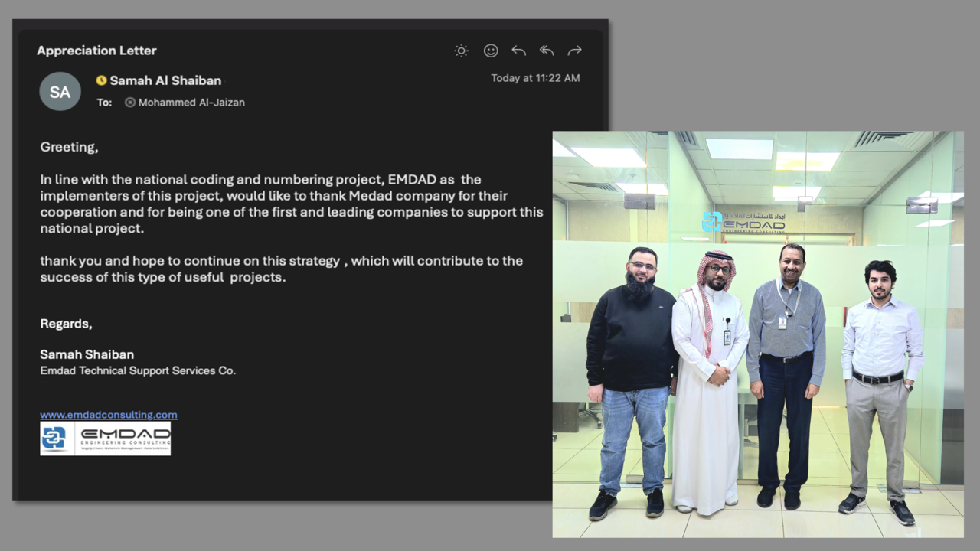Click the Emdad Technical Support Services Co. signature line
The image size is (980, 551).
point(138,370)
